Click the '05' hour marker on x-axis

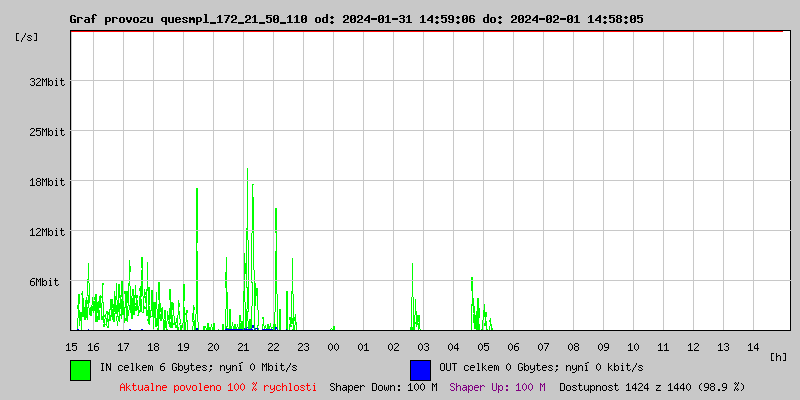(x=483, y=346)
